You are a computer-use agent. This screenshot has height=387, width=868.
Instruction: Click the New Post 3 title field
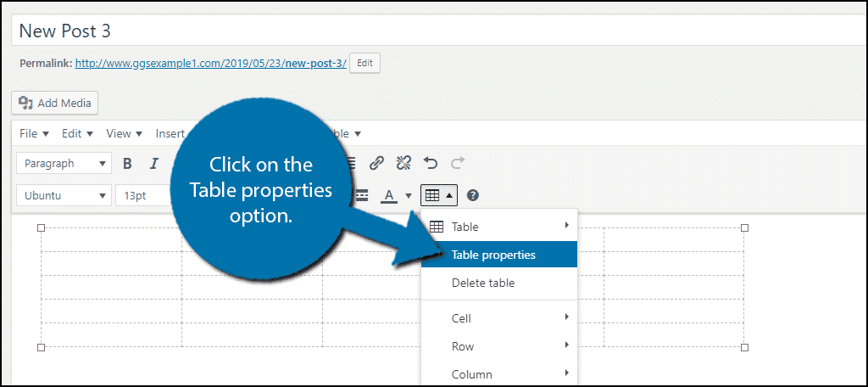[x=437, y=31]
